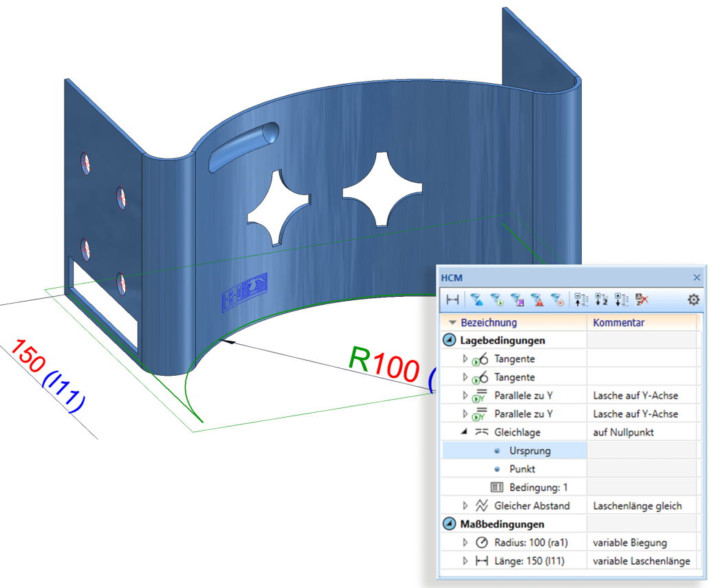Collapse the Gleichlage constraint
The width and height of the screenshot is (715, 588).
pos(464,431)
